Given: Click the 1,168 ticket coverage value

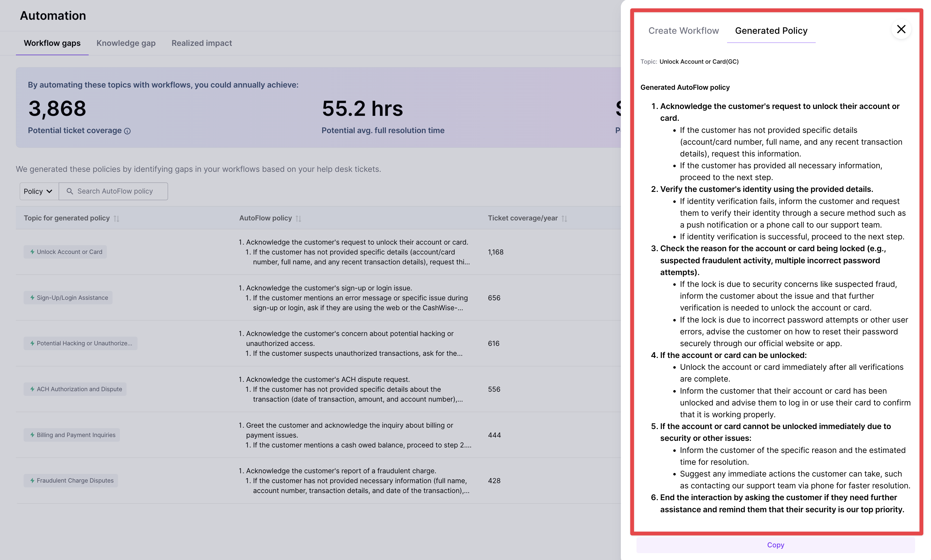Looking at the screenshot, I should [x=496, y=252].
